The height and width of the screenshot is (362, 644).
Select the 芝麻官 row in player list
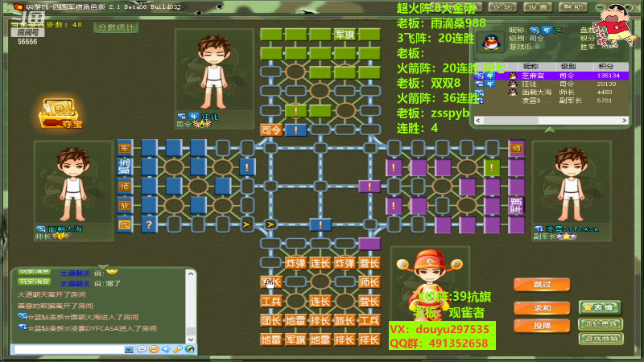pos(551,76)
